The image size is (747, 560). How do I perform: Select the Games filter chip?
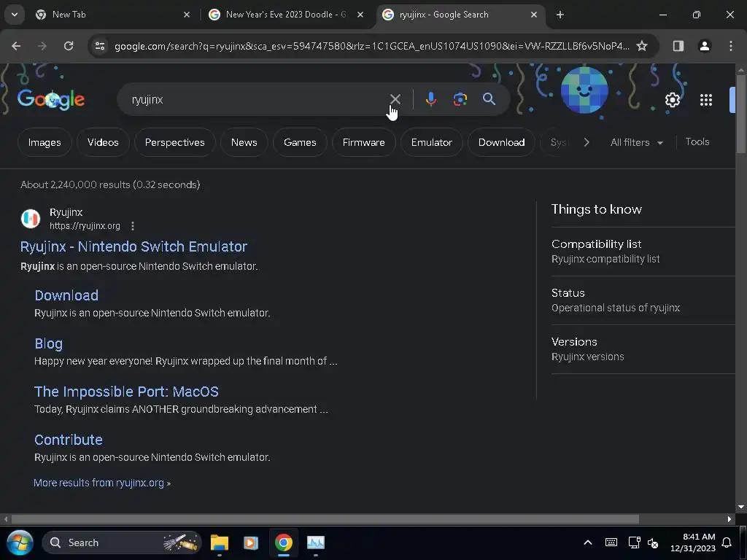point(300,142)
